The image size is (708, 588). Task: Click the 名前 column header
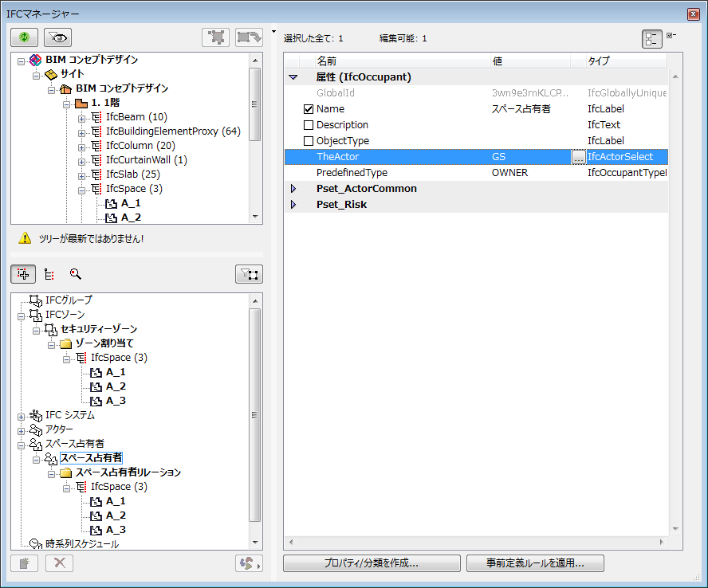point(401,61)
